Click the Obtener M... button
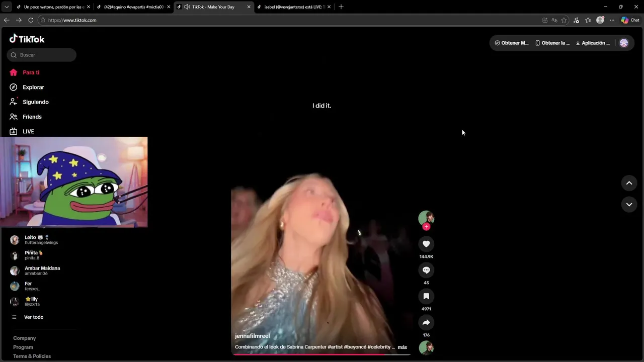The height and width of the screenshot is (362, 644). click(x=512, y=43)
